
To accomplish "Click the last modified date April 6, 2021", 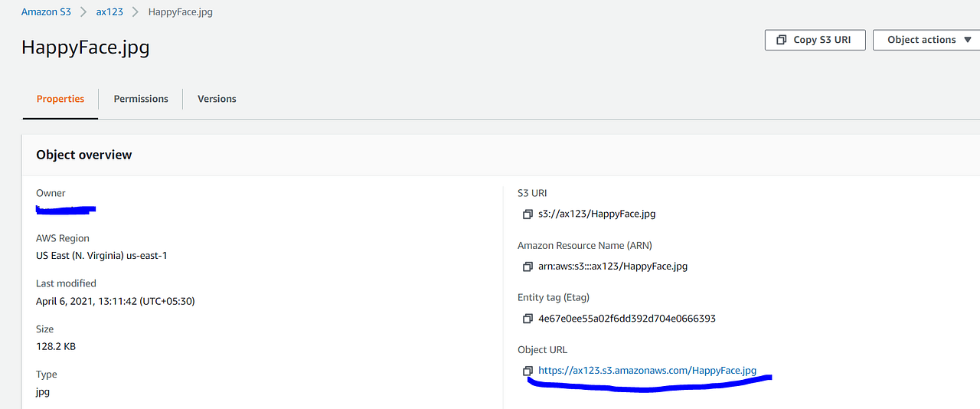I will tap(116, 301).
